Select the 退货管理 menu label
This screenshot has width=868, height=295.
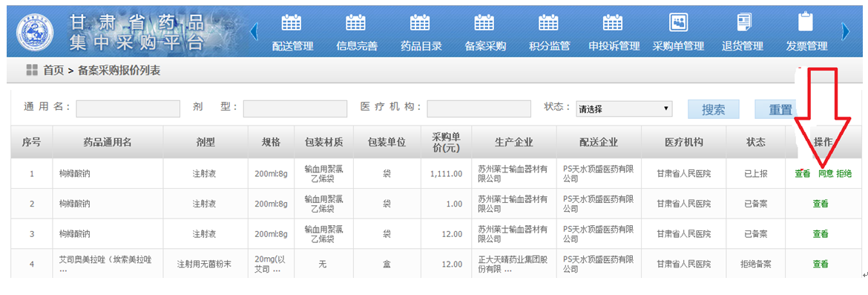(743, 46)
